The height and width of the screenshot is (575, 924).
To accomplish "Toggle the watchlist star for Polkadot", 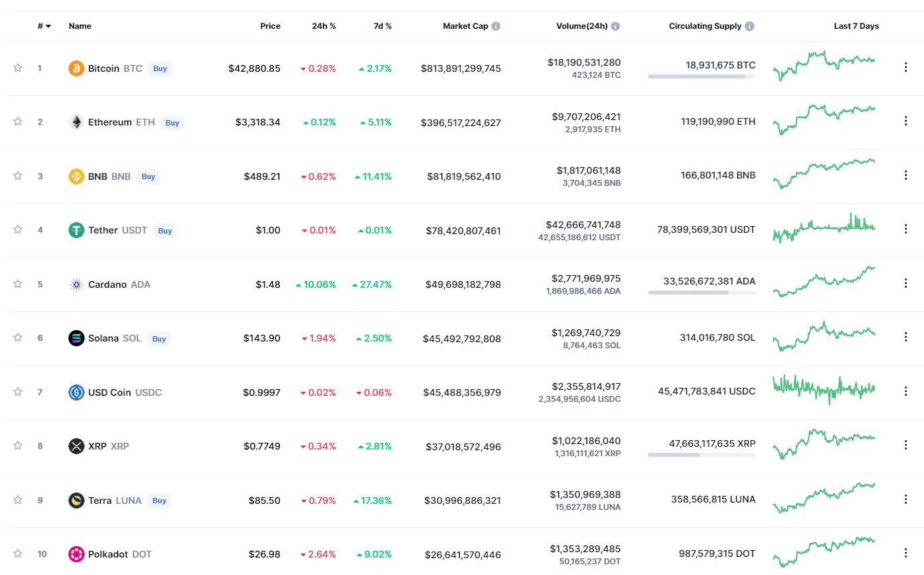I will coord(18,554).
